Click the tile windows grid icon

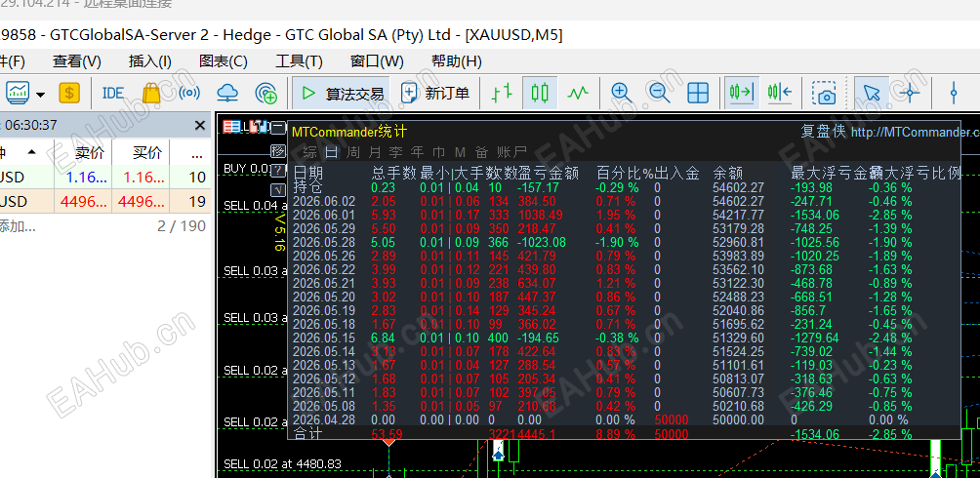(698, 93)
